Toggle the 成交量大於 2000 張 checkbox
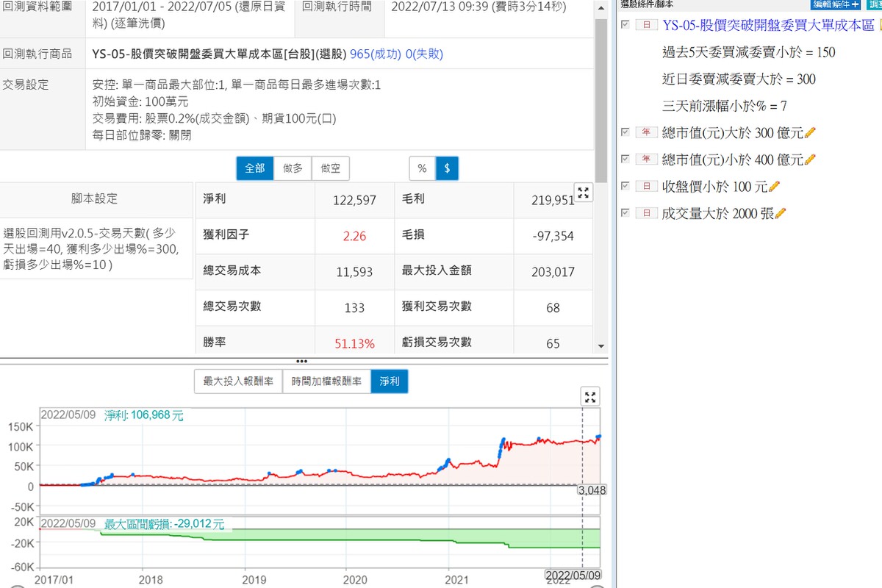 click(625, 213)
